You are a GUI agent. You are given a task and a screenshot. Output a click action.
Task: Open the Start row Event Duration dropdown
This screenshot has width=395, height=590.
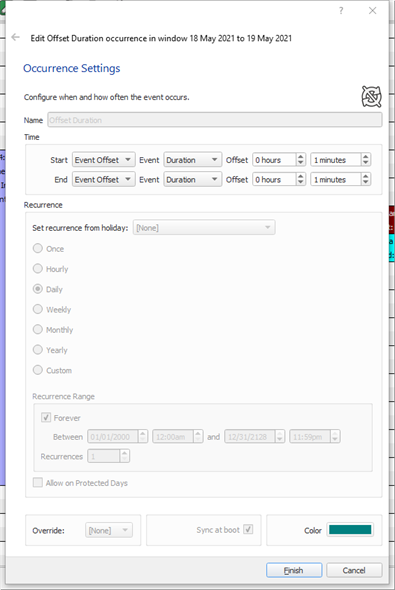(192, 160)
